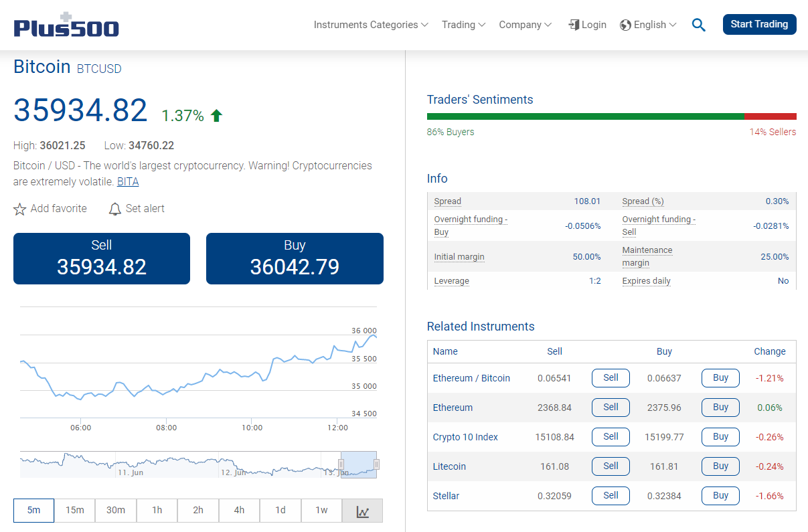Screen dimensions: 808x532
Task: Select the 5m chart interval
Action: [x=33, y=511]
